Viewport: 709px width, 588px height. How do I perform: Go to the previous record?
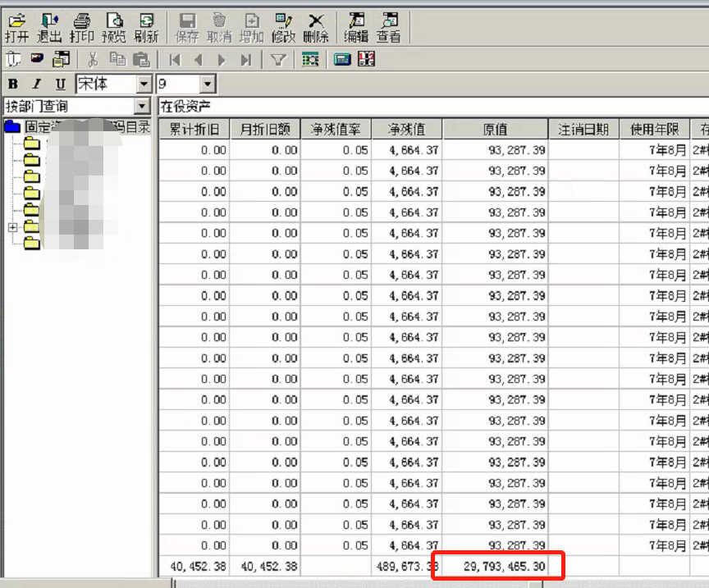198,60
